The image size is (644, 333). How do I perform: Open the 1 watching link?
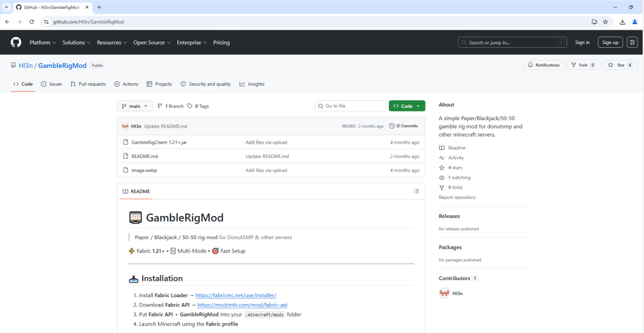point(455,178)
